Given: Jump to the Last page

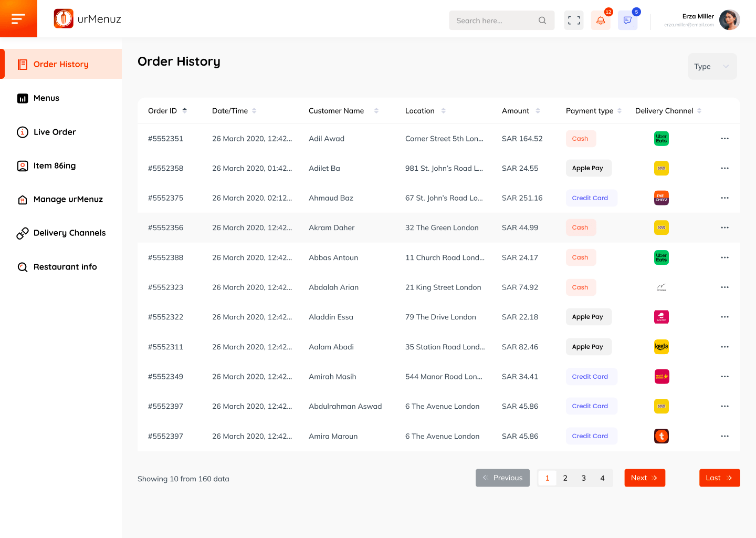Looking at the screenshot, I should point(719,478).
